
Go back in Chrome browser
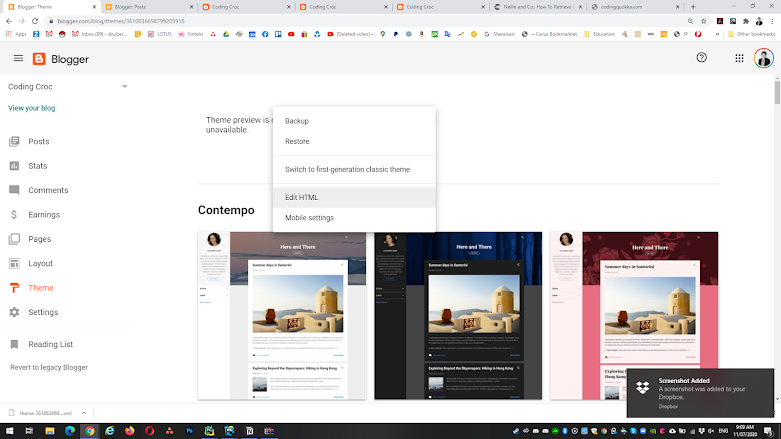[x=9, y=21]
